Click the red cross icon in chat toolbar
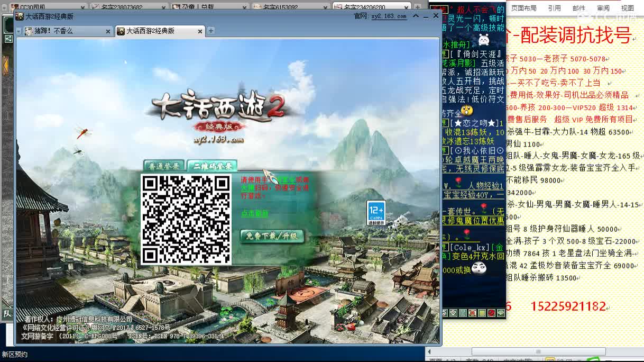 click(x=473, y=313)
